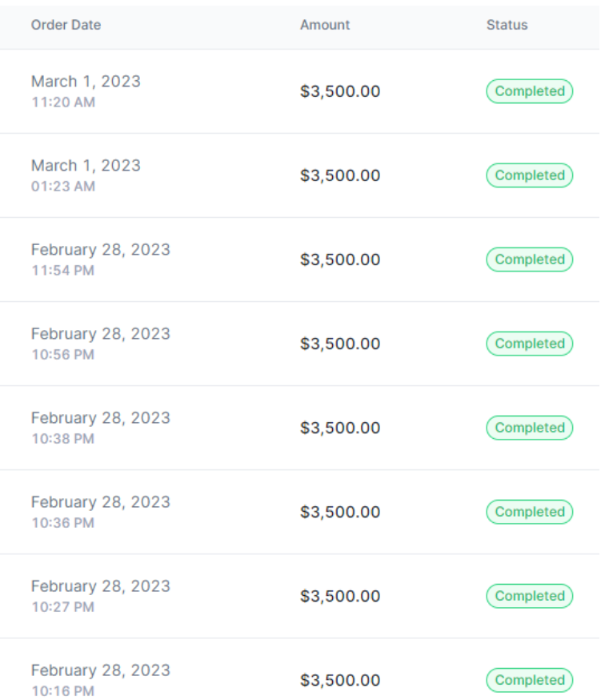Click the 10:38 PM order timestamp
601x700 pixels.
[x=62, y=439]
